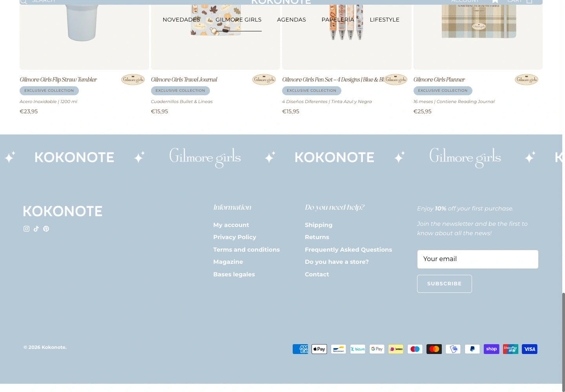This screenshot has width=565, height=392.
Task: Click the American Express payment icon
Action: tap(300, 349)
